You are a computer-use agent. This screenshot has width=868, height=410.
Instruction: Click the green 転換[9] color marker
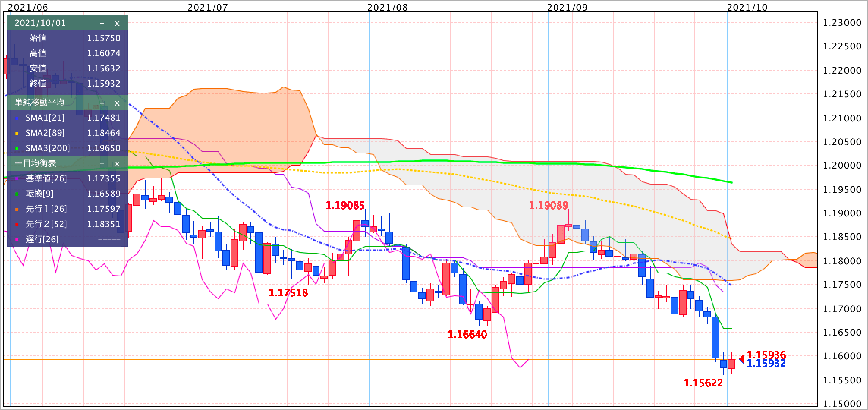[17, 194]
